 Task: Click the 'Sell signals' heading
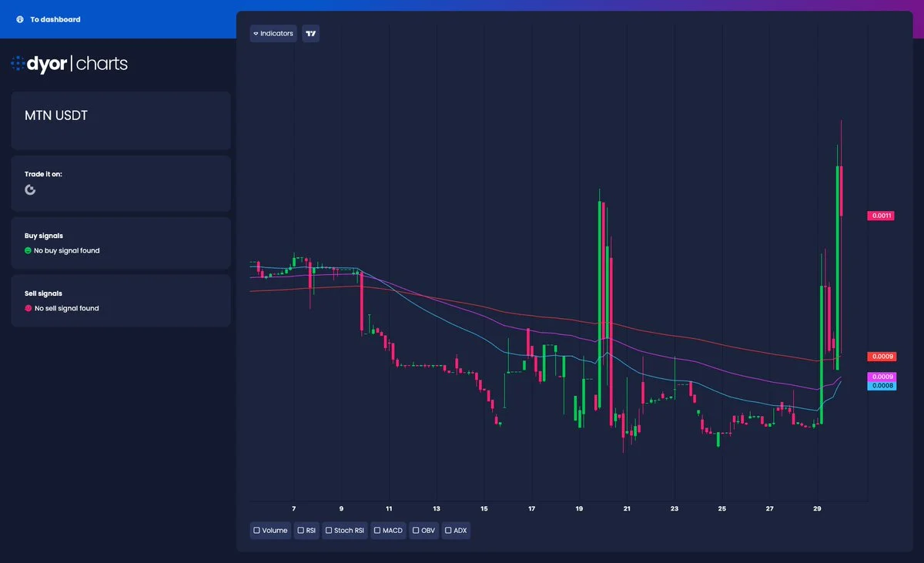pos(43,293)
